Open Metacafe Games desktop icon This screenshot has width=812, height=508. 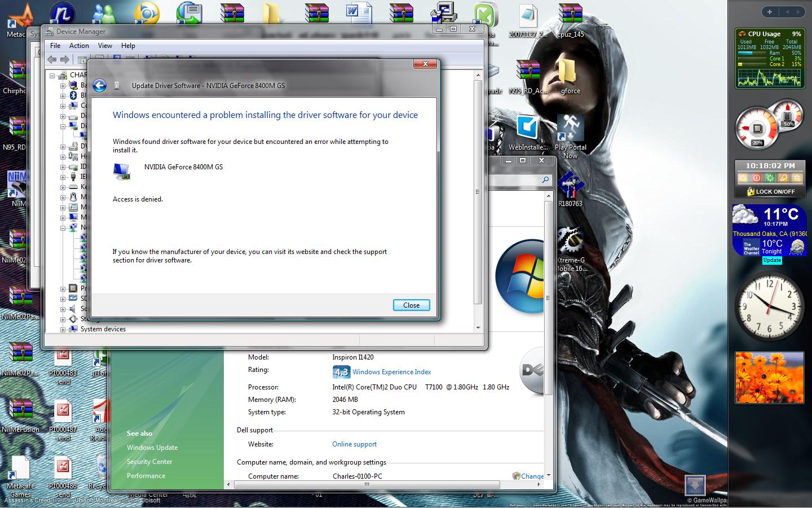pos(20,476)
